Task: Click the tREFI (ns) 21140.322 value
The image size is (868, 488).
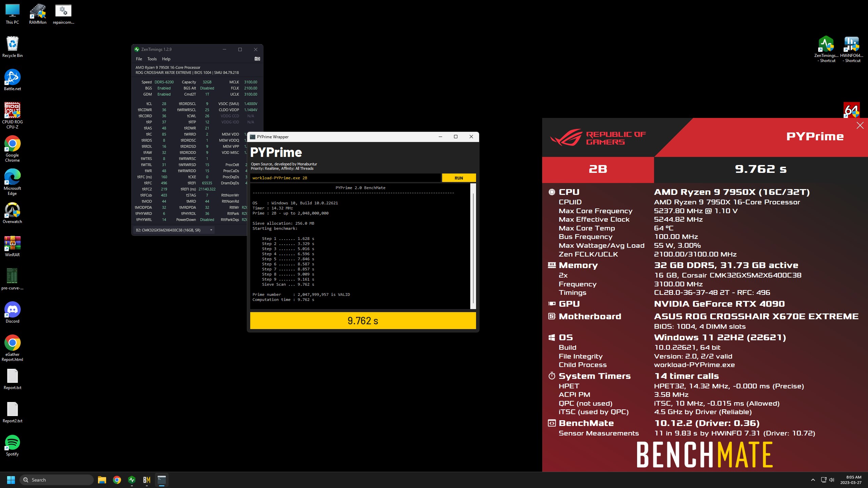Action: [x=207, y=189]
